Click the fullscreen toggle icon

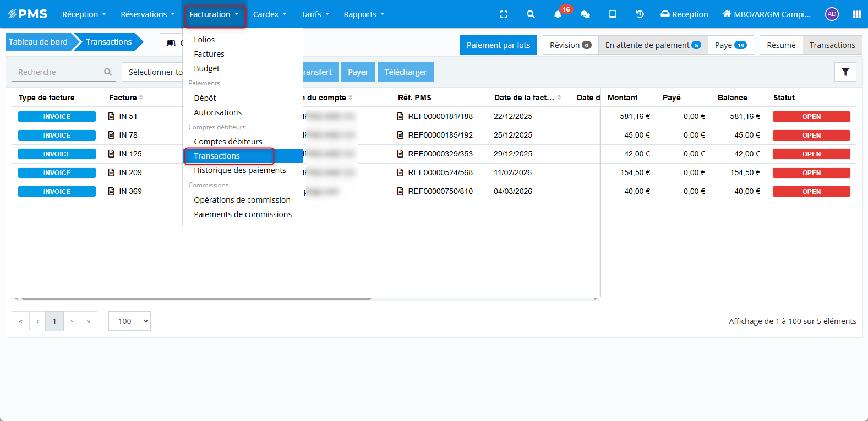click(504, 14)
